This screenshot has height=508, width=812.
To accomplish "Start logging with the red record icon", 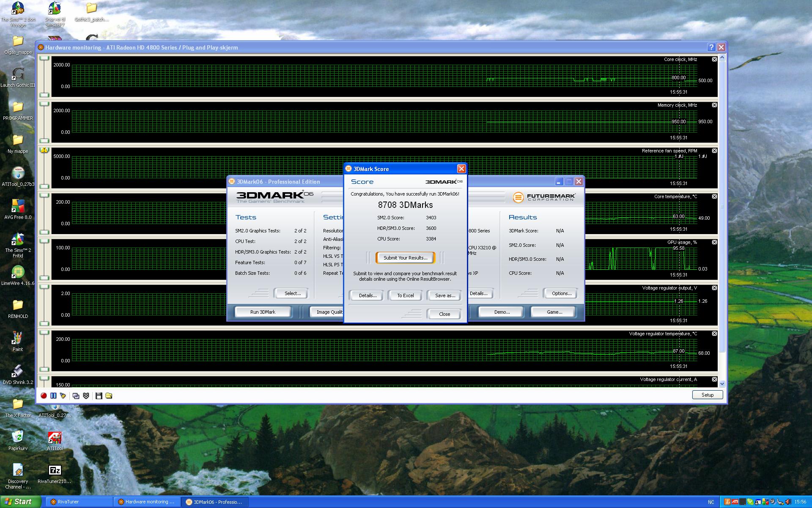I will pyautogui.click(x=44, y=395).
